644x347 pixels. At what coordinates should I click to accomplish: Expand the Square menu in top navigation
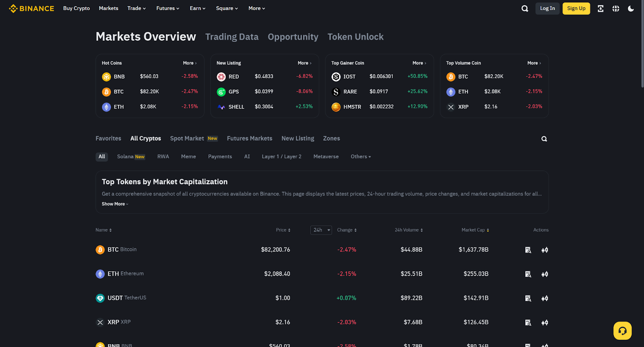[227, 8]
